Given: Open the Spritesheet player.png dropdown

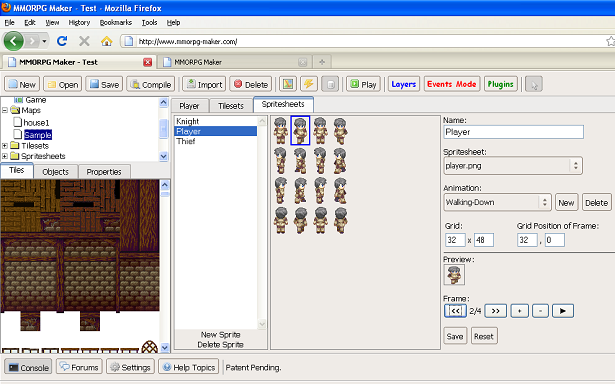Looking at the screenshot, I should [513, 166].
